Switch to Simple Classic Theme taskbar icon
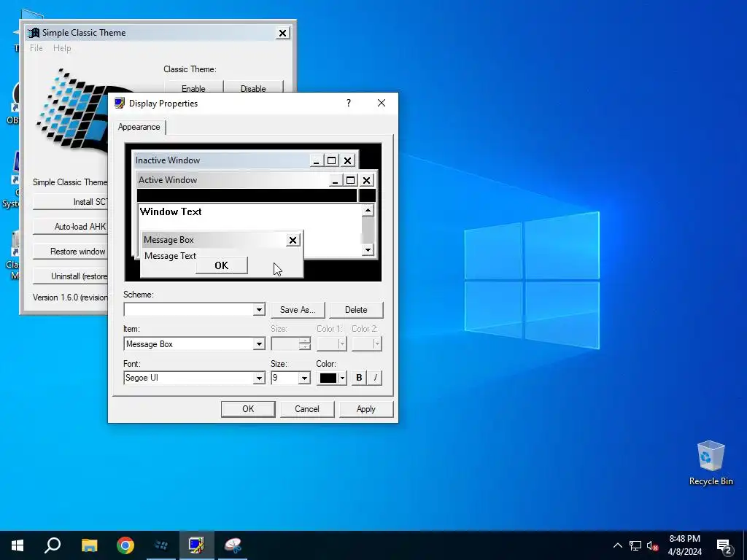Image resolution: width=747 pixels, height=560 pixels. click(x=161, y=545)
